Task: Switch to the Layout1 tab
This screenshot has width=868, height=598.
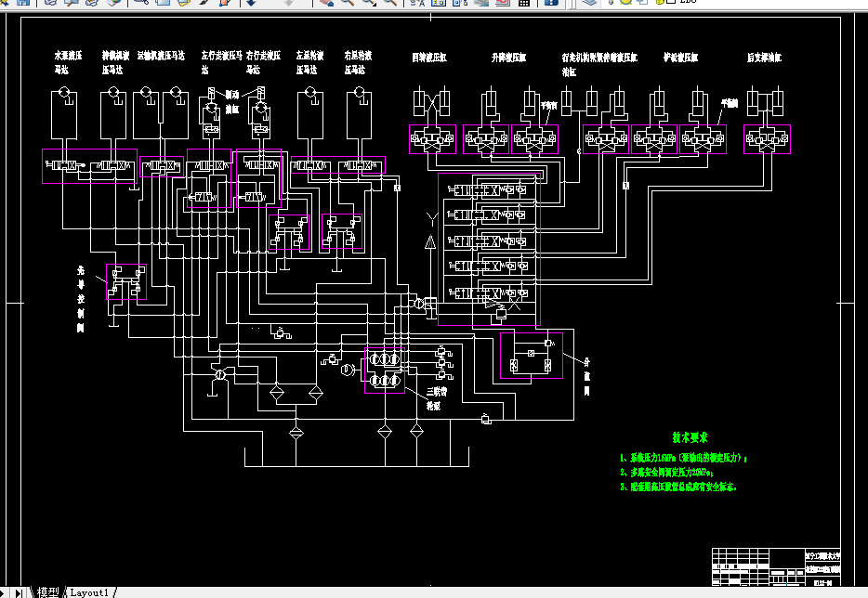Action: coord(89,592)
